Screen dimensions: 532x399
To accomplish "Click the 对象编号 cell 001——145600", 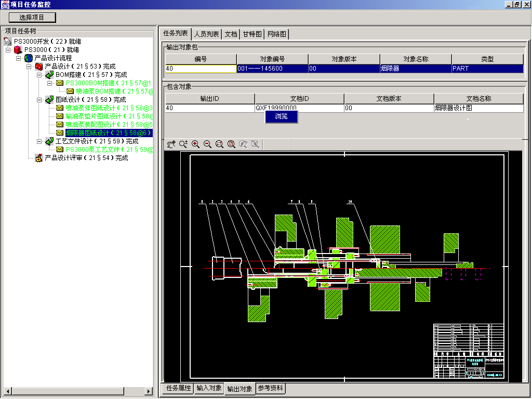I will (x=272, y=69).
